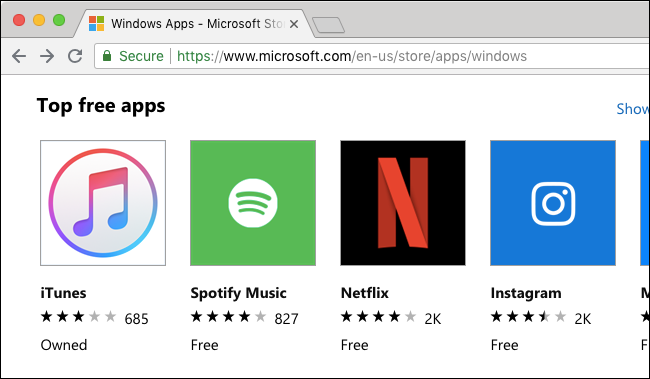
Task: Click the red close window button
Action: click(x=19, y=20)
